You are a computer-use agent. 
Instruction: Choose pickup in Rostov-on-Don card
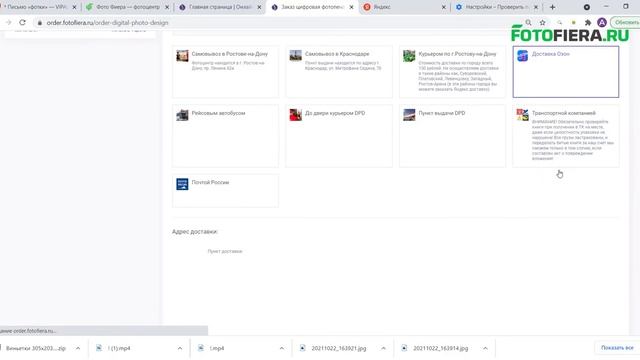226,72
